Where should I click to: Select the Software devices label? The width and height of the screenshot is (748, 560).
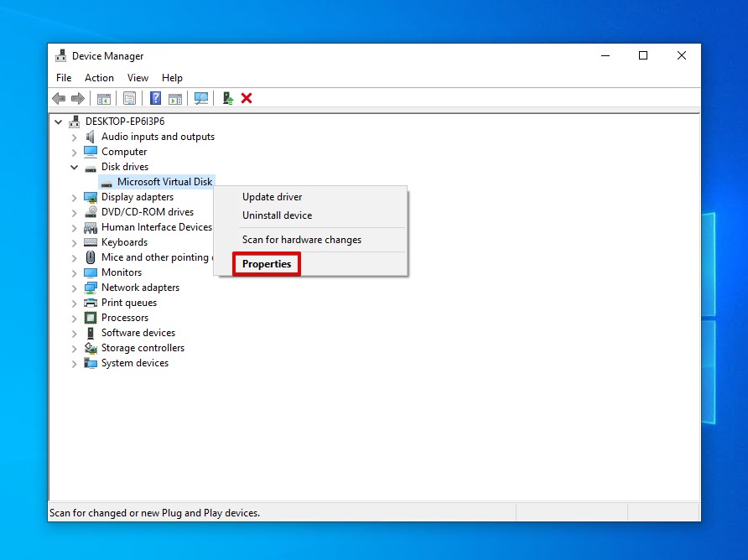tap(138, 333)
